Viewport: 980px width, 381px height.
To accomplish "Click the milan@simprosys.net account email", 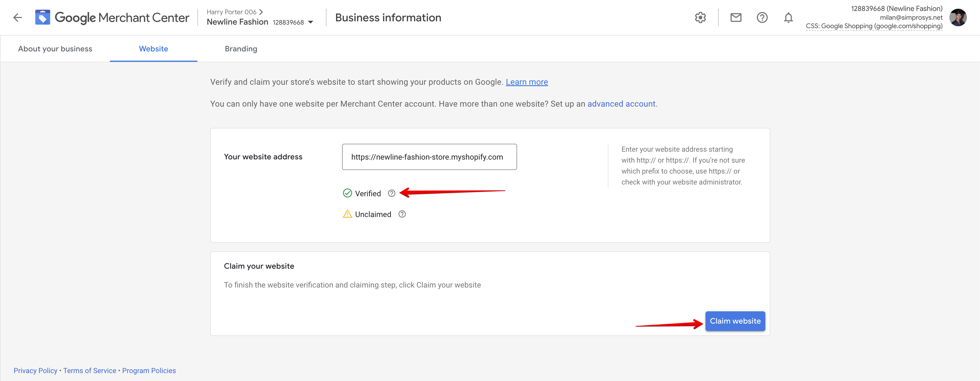I will pos(911,17).
